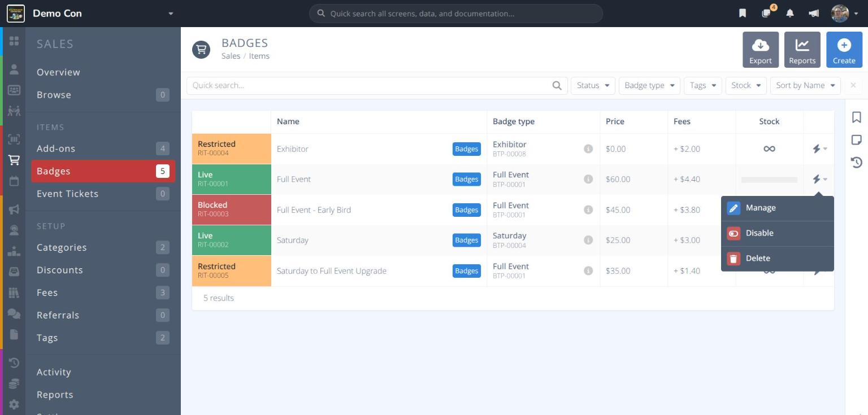Screen dimensions: 868x415
Task: Select the Full Event - Early Bird name
Action: 314,210
